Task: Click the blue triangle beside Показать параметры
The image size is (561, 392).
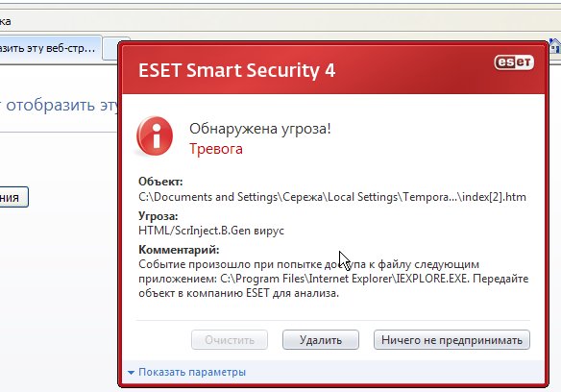Action: pyautogui.click(x=131, y=373)
